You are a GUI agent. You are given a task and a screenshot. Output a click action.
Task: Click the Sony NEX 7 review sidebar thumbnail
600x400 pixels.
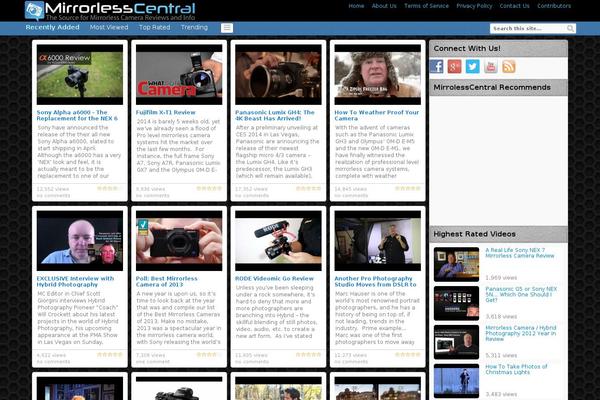point(456,264)
